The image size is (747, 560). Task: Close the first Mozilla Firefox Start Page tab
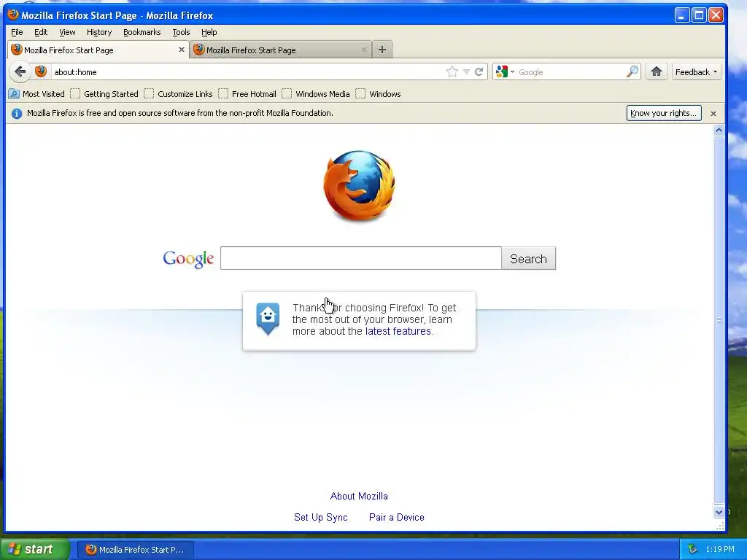point(182,50)
